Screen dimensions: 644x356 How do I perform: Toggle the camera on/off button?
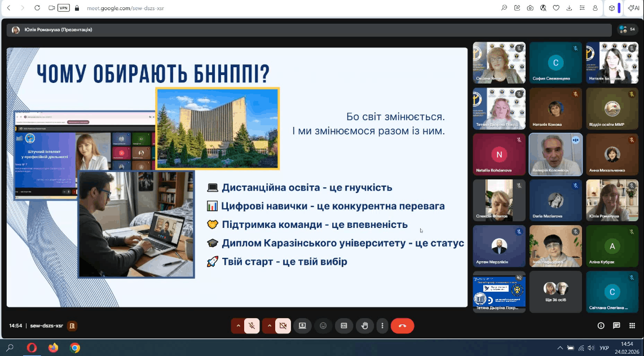coord(283,326)
